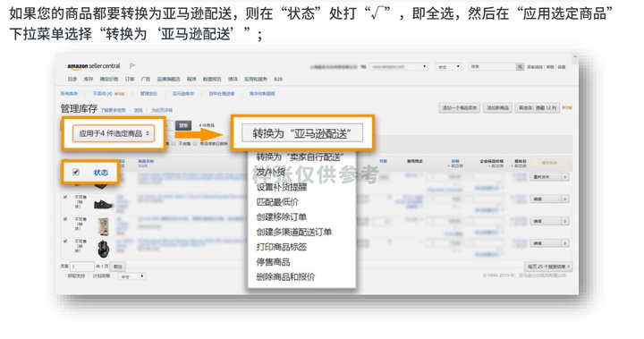Viewport: 644px width, 339px height.
Task: Open the 订单 navigation menu
Action: click(x=130, y=79)
